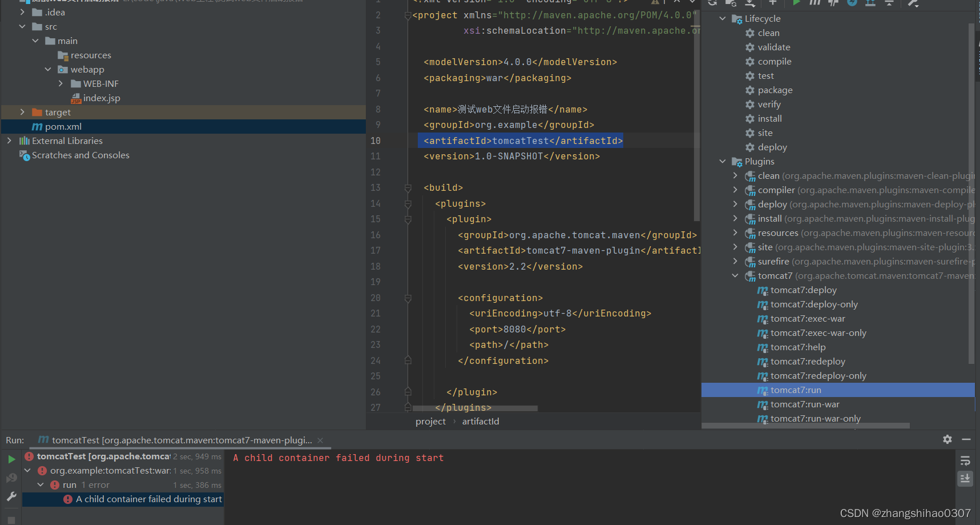Viewport: 980px width, 525px height.
Task: Collapse all in Maven tool window
Action: pyautogui.click(x=889, y=3)
